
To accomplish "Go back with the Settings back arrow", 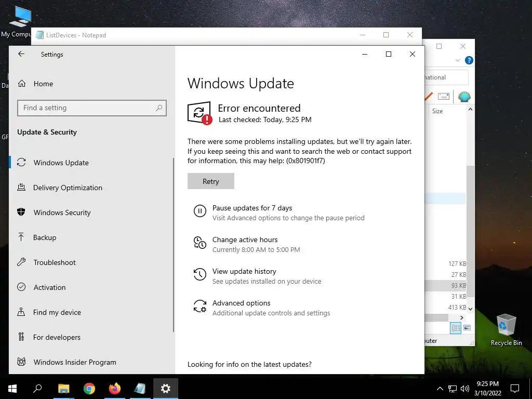I will [21, 54].
